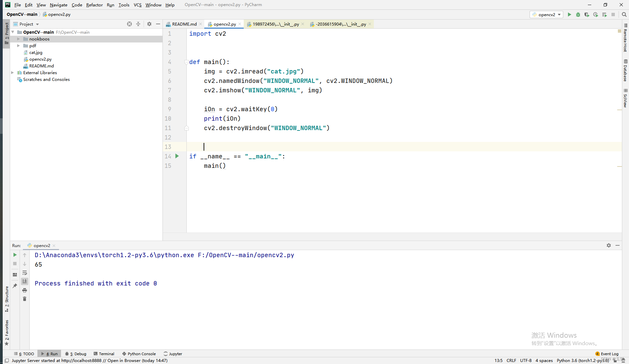This screenshot has height=364, width=629.
Task: Open the Terminal tool window
Action: pyautogui.click(x=104, y=354)
